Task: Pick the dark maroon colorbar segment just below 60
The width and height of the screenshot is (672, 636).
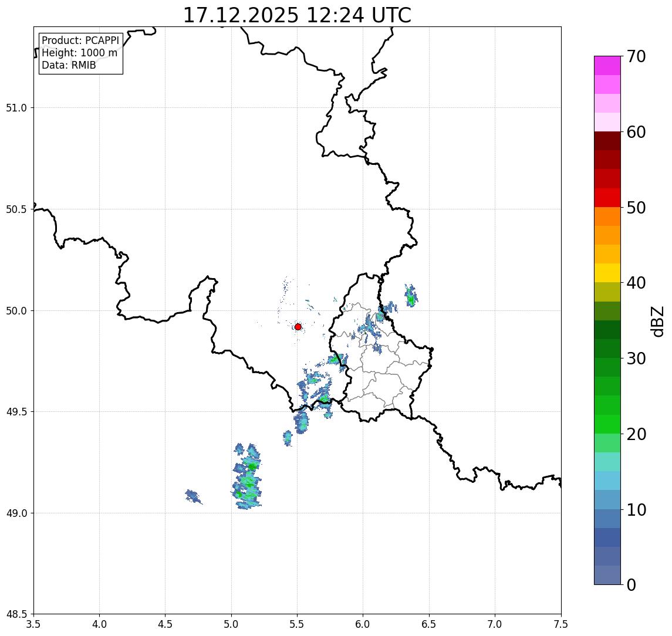Action: point(607,141)
